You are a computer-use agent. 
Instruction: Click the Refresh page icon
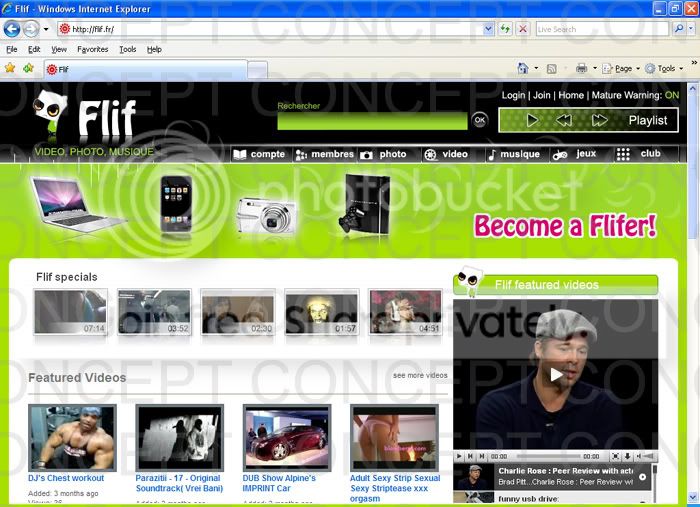click(x=505, y=29)
